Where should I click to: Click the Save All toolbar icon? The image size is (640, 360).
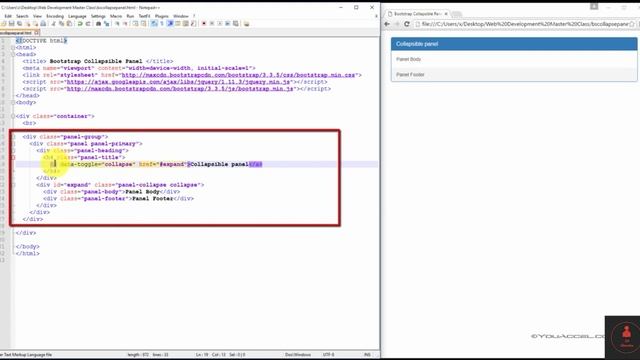click(x=20, y=24)
